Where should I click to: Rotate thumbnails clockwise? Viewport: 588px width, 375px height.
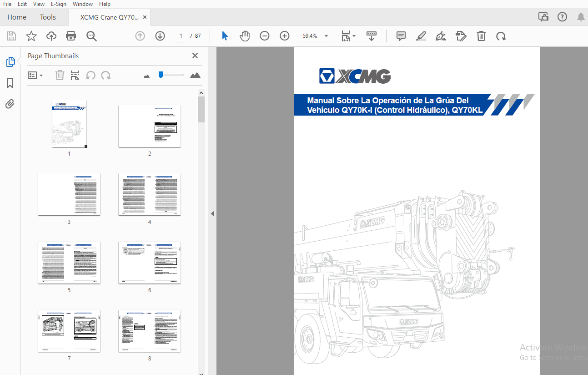[x=106, y=75]
